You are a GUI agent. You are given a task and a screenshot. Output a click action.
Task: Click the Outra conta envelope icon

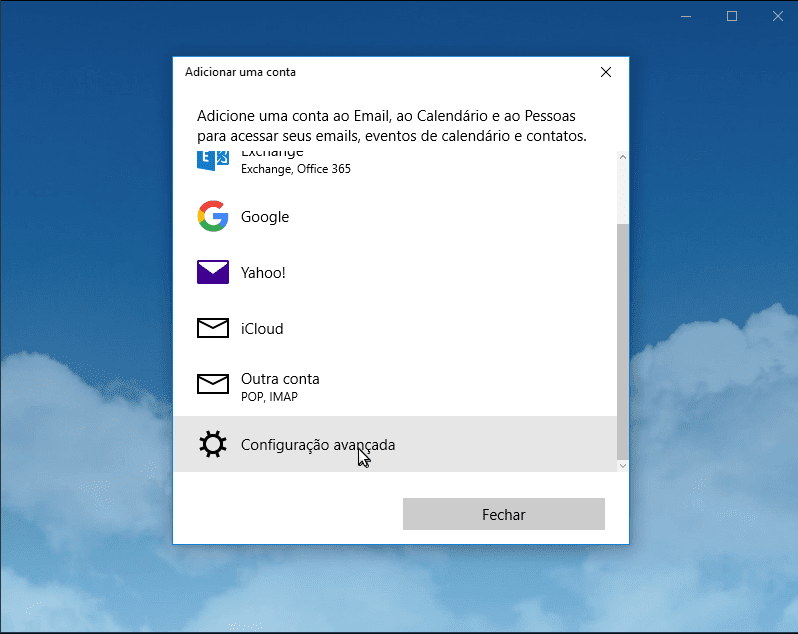[213, 384]
